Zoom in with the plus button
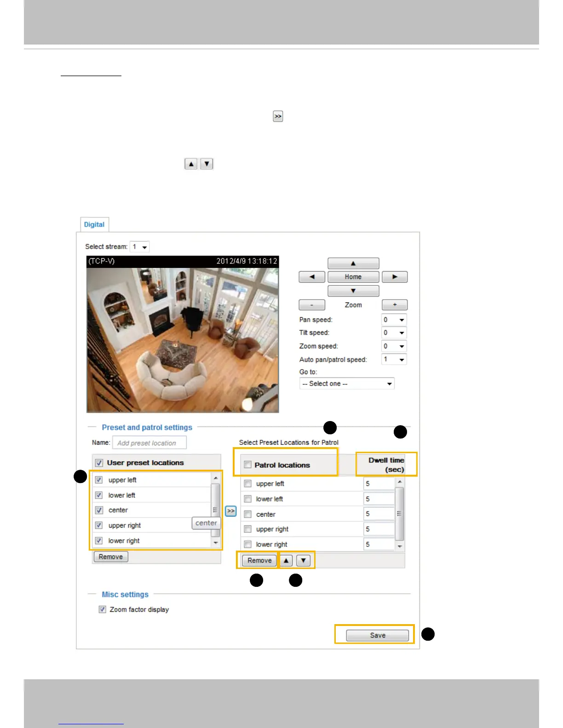The height and width of the screenshot is (728, 563). pos(395,305)
